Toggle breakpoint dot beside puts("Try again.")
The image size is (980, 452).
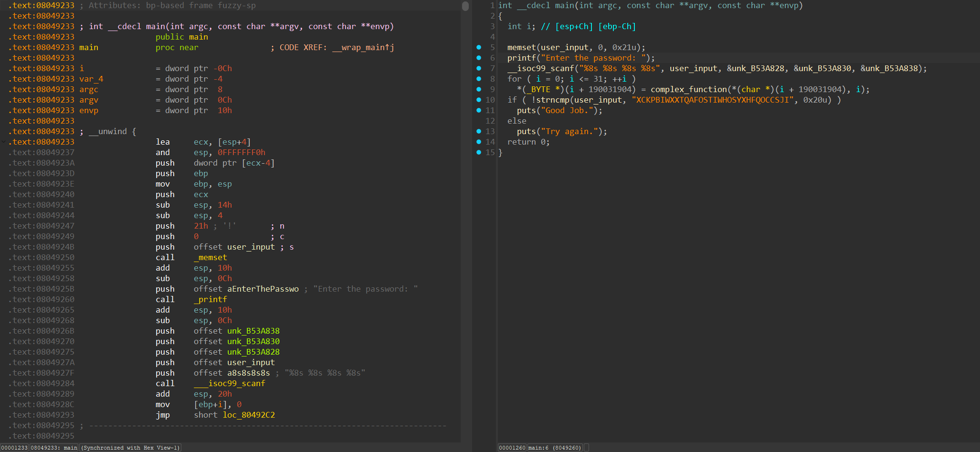(x=479, y=131)
